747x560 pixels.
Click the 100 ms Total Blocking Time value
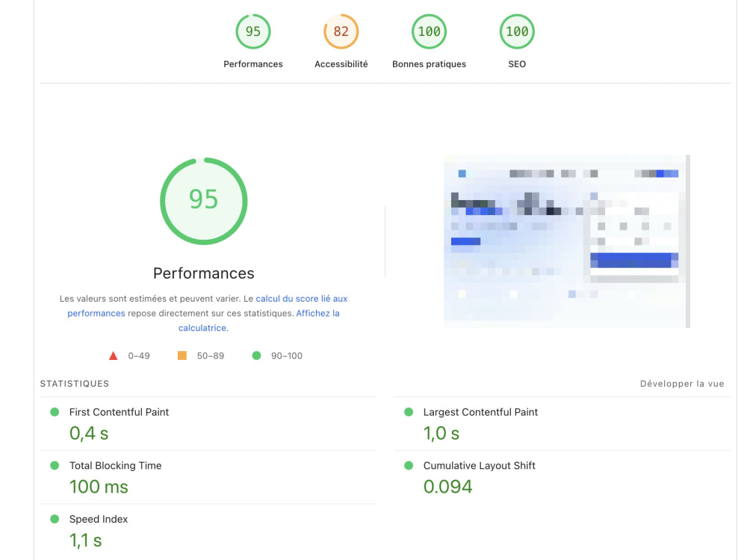pos(99,487)
